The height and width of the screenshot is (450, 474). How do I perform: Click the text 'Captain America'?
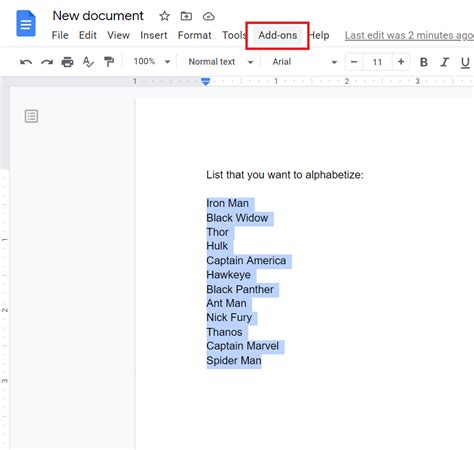point(246,260)
